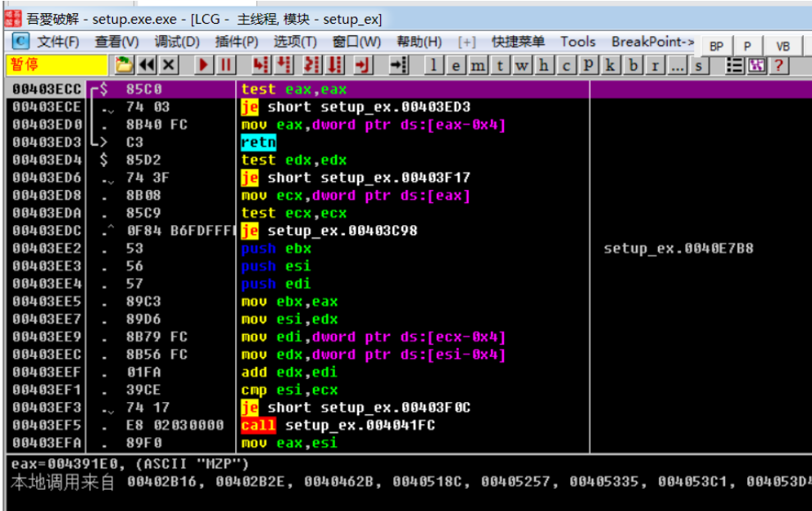Screen dimensions: 812x511
Task: Click the [+] menu item
Action: point(466,42)
